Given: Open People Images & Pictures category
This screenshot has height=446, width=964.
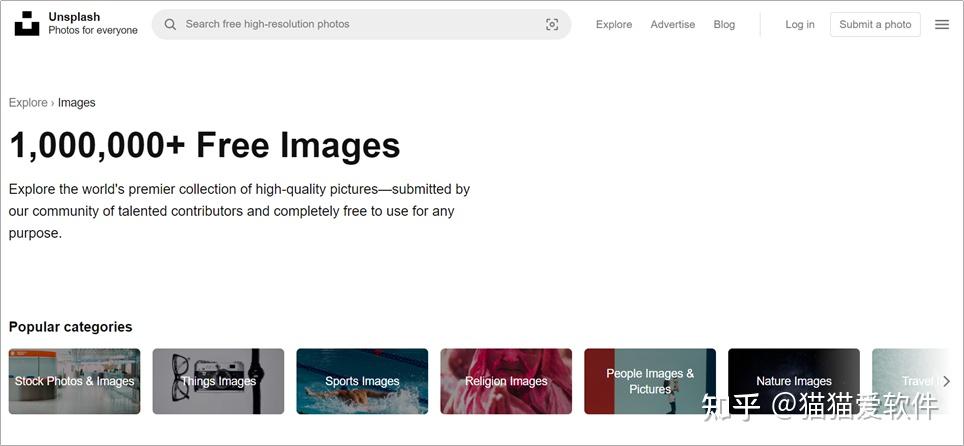Looking at the screenshot, I should (x=650, y=381).
